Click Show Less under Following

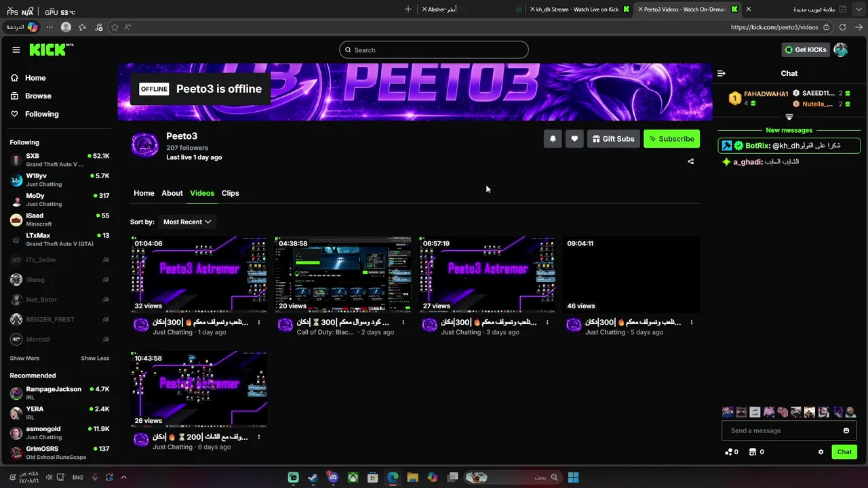click(x=95, y=359)
